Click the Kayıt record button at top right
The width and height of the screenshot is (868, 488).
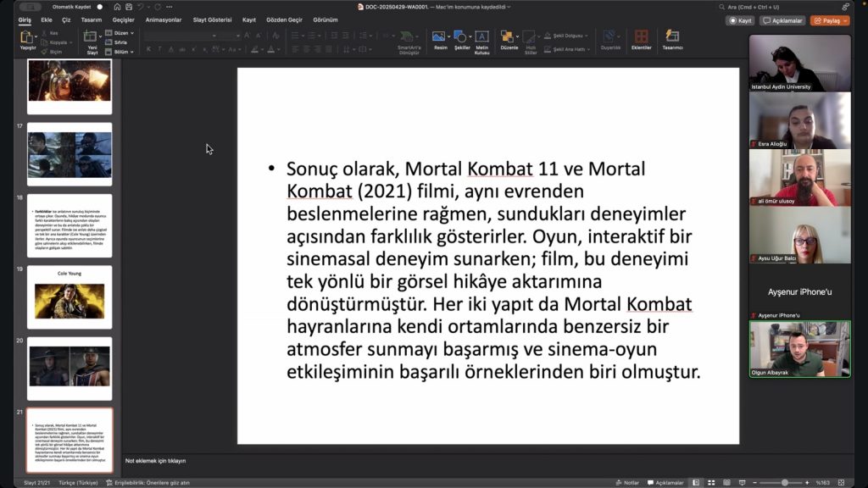click(x=740, y=20)
